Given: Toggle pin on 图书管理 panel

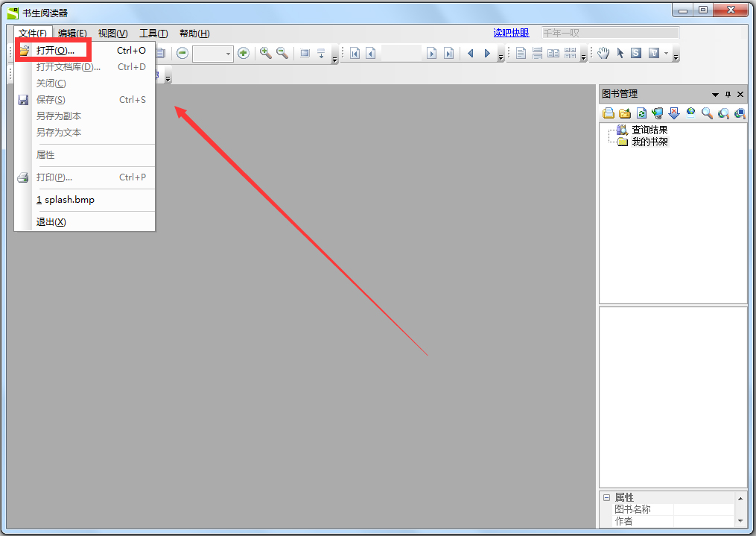Looking at the screenshot, I should (728, 95).
